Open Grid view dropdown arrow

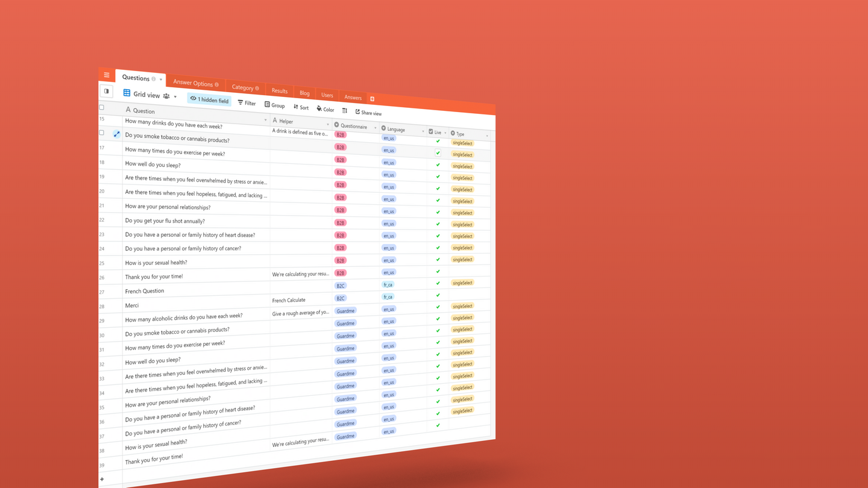(x=175, y=96)
